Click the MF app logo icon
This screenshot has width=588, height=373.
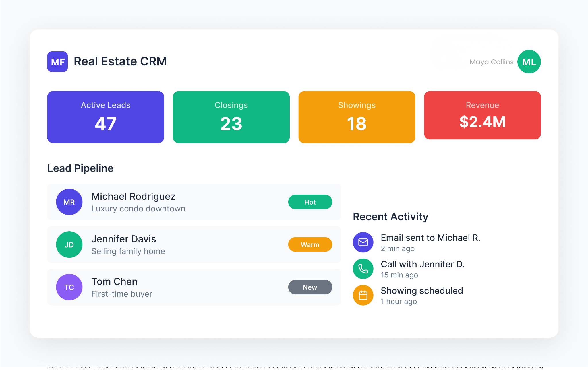click(57, 61)
